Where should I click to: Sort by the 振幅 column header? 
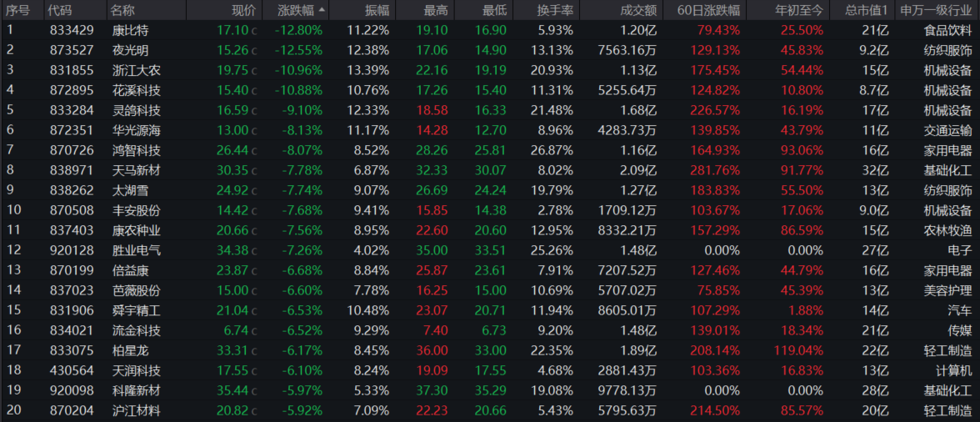pos(377,10)
